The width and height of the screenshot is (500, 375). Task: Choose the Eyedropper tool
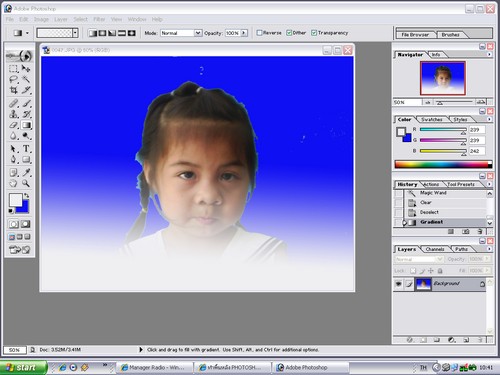(x=26, y=172)
